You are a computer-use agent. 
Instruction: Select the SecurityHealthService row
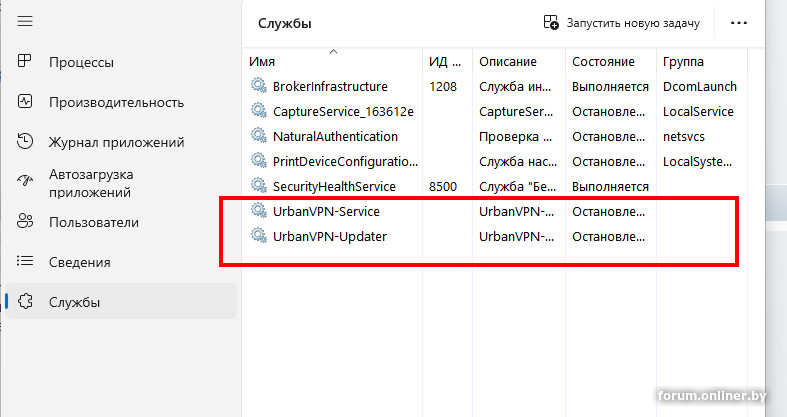334,186
